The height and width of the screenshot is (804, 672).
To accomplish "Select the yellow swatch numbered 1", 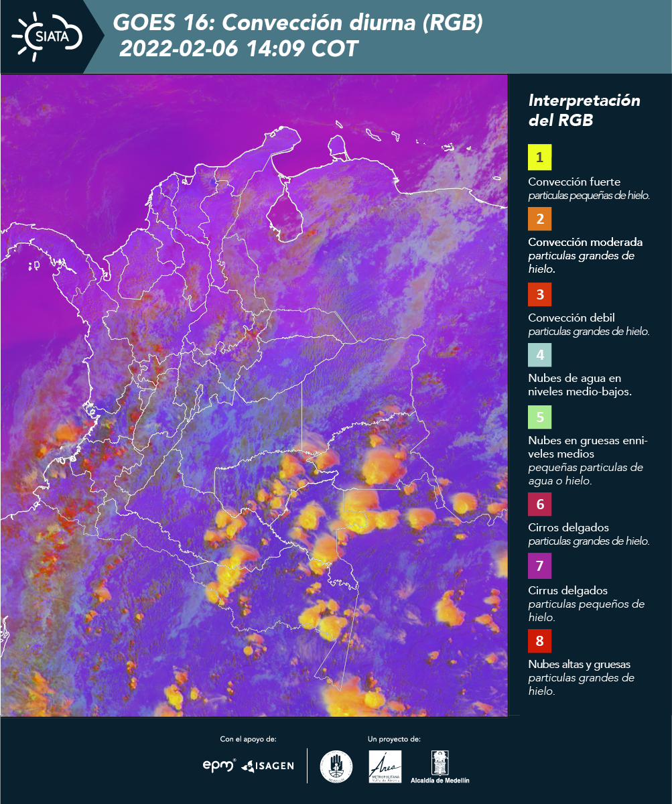I will (539, 157).
